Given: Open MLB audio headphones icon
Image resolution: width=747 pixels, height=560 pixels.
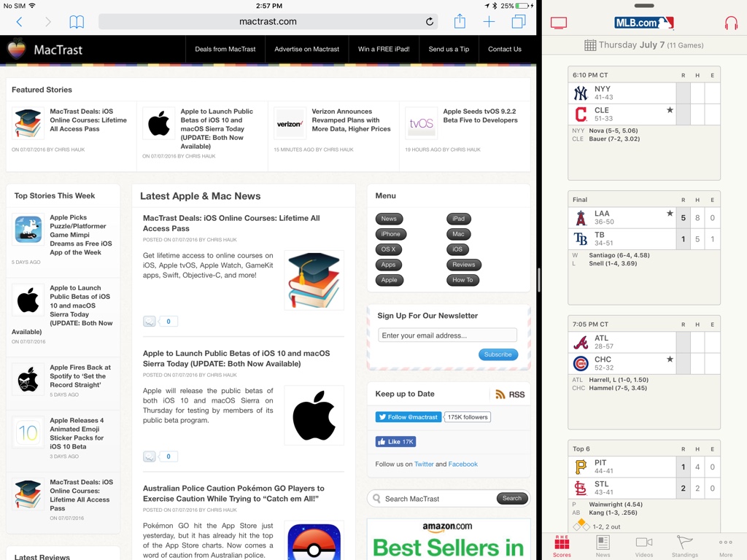Looking at the screenshot, I should [x=731, y=23].
